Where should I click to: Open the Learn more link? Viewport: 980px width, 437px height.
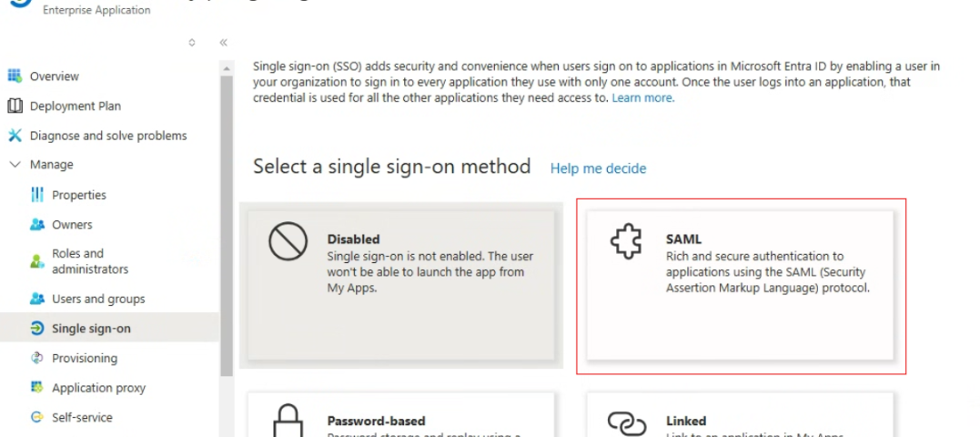point(643,97)
